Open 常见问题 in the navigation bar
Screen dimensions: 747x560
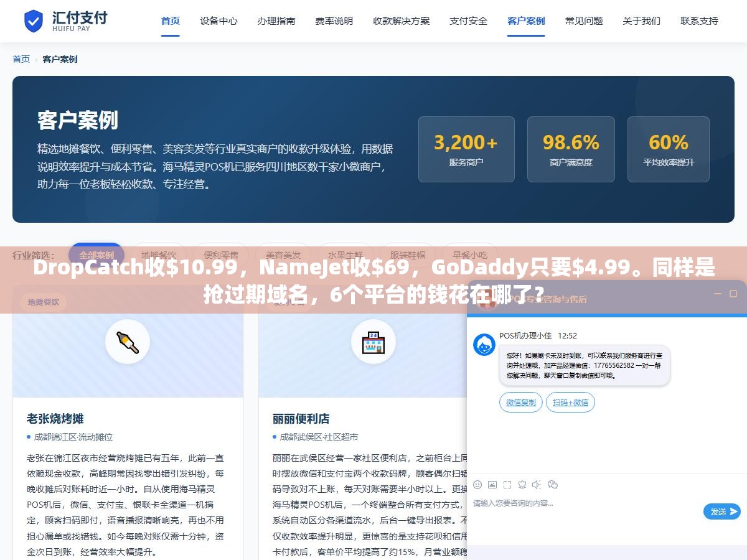click(x=584, y=21)
